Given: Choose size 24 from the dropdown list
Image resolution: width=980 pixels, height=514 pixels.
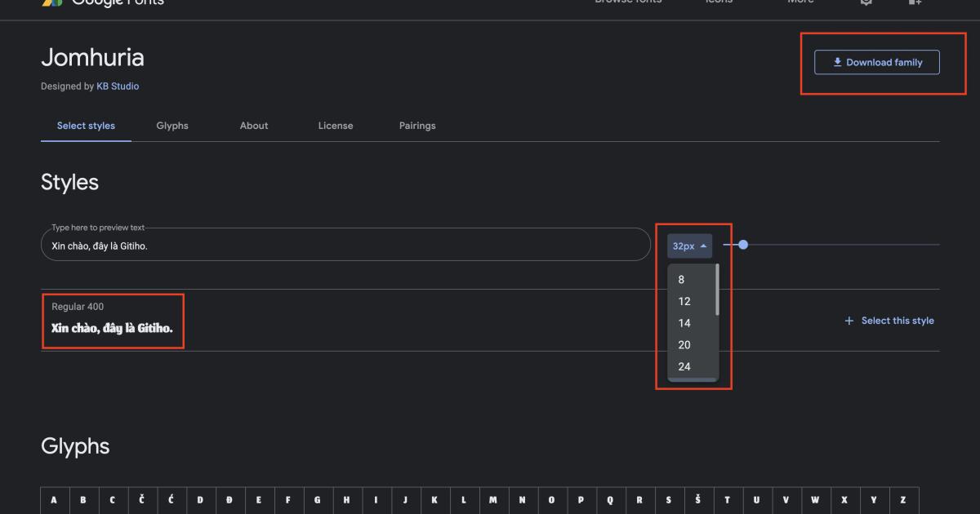Looking at the screenshot, I should (692, 367).
